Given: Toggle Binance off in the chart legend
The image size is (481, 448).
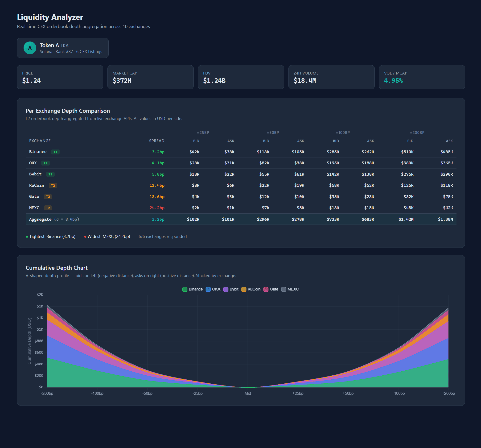Looking at the screenshot, I should point(193,289).
